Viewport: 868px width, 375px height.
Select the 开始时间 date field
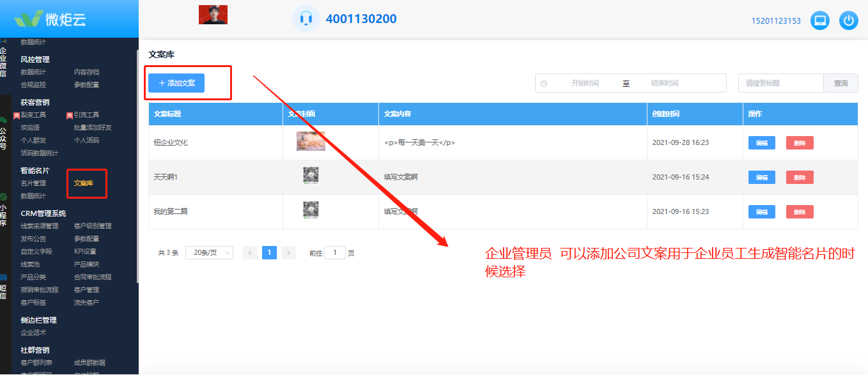[x=585, y=83]
